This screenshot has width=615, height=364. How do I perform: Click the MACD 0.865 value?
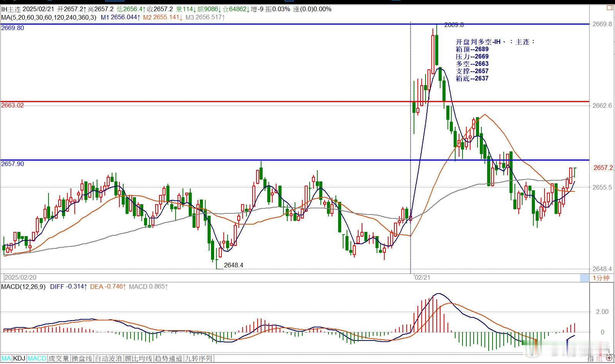(148, 287)
